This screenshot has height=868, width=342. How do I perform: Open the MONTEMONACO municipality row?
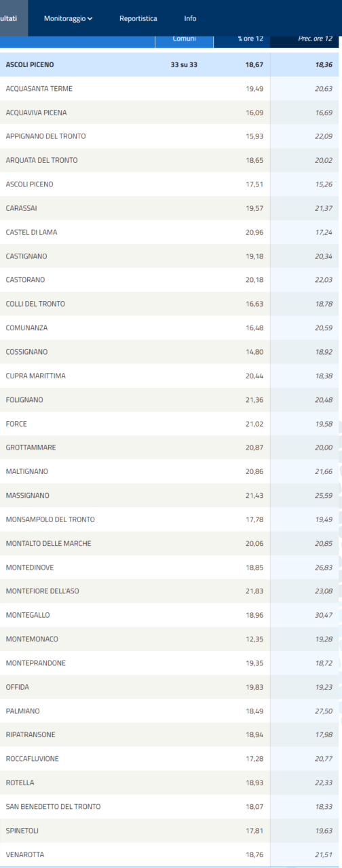click(171, 639)
